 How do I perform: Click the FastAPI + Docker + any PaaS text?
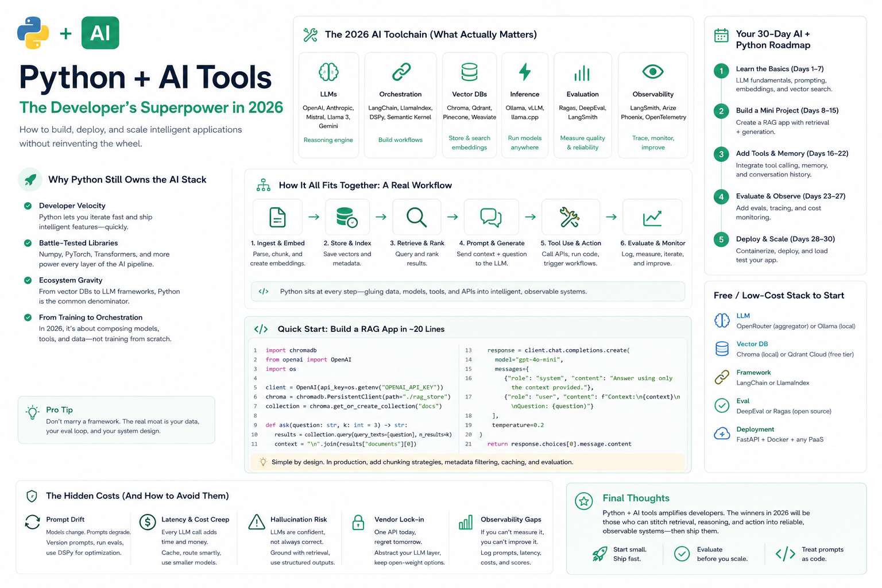[x=780, y=439]
